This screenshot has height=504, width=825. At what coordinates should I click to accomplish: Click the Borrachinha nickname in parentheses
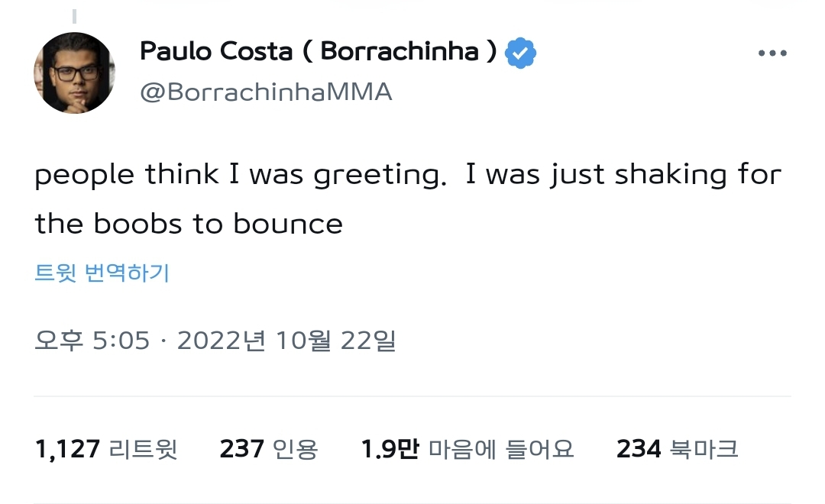point(400,51)
